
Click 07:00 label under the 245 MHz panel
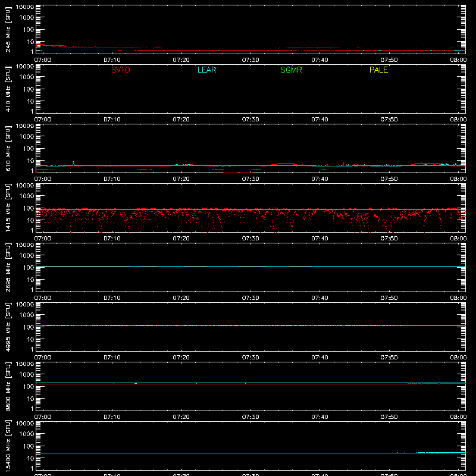click(42, 60)
